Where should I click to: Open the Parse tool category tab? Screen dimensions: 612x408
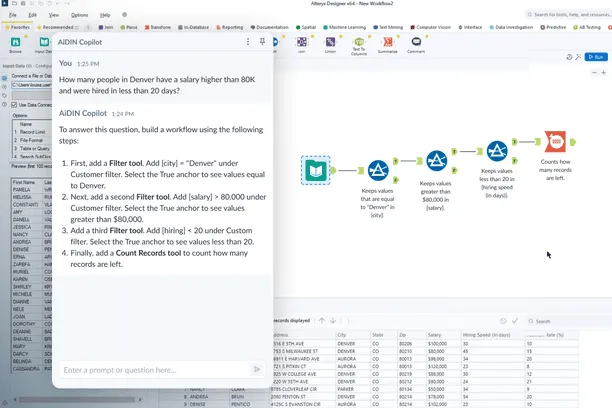pyautogui.click(x=129, y=27)
